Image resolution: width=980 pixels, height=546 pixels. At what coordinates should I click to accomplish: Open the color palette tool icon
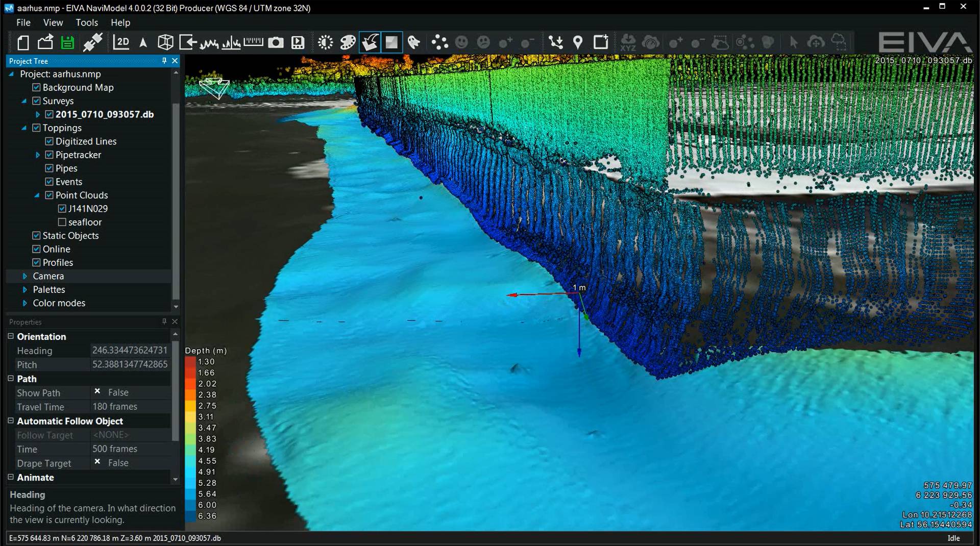coord(348,42)
